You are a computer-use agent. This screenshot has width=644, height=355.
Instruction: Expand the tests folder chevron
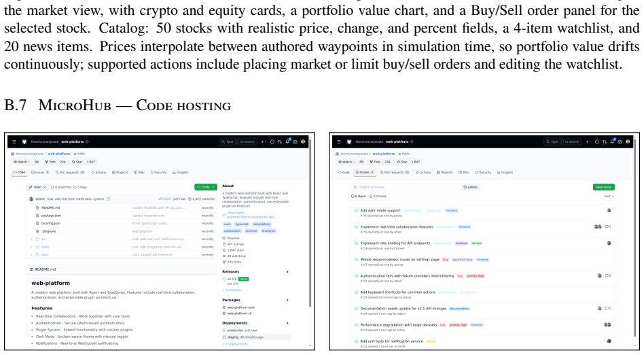point(32,248)
